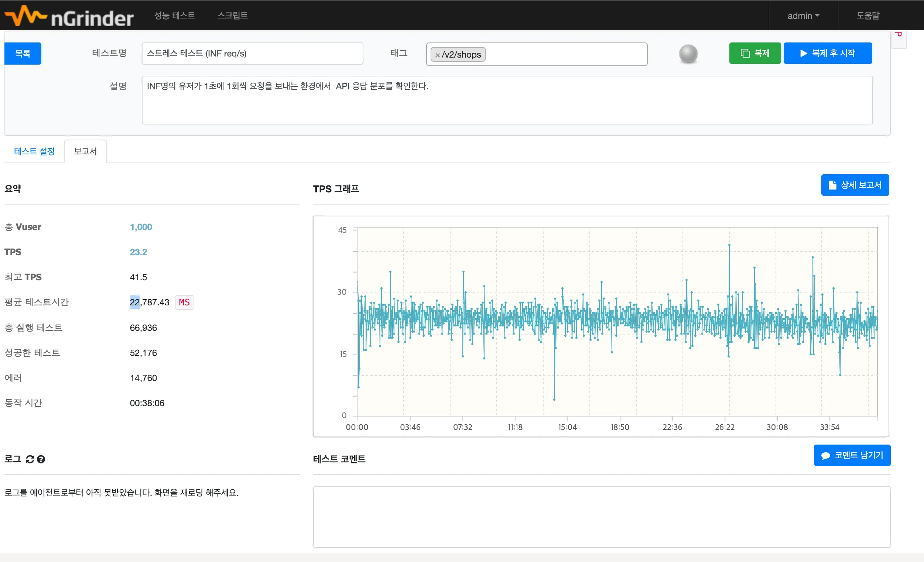Click the gray test status ball

pos(688,54)
